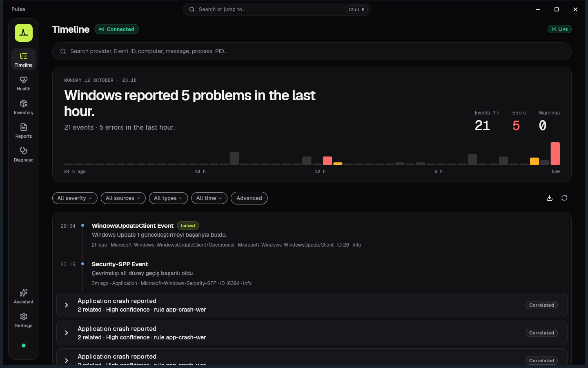588x368 pixels.
Task: Click the green status dot in sidebar
Action: tap(24, 346)
